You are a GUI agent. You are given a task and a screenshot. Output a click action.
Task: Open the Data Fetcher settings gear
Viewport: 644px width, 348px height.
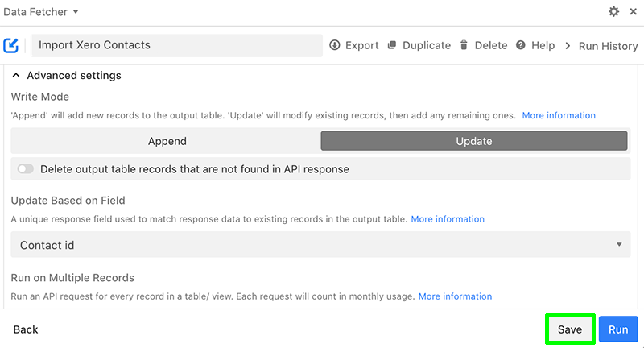pos(613,11)
